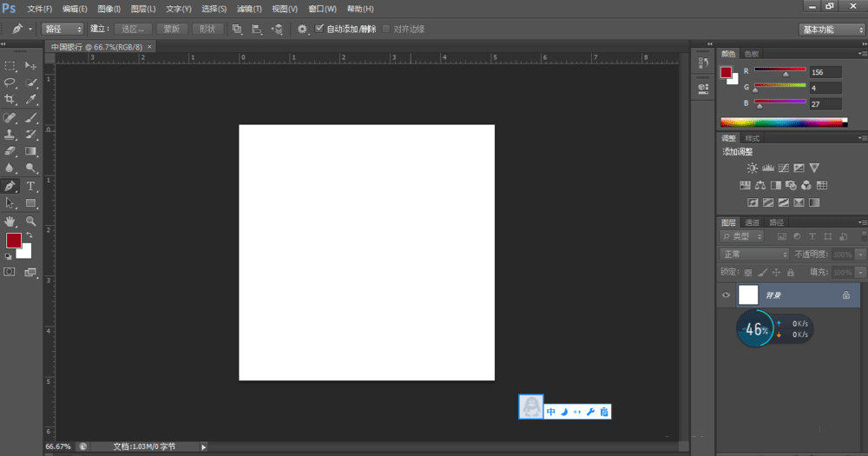Open the 滤镜(T) menu
This screenshot has width=868, height=456.
click(x=249, y=9)
